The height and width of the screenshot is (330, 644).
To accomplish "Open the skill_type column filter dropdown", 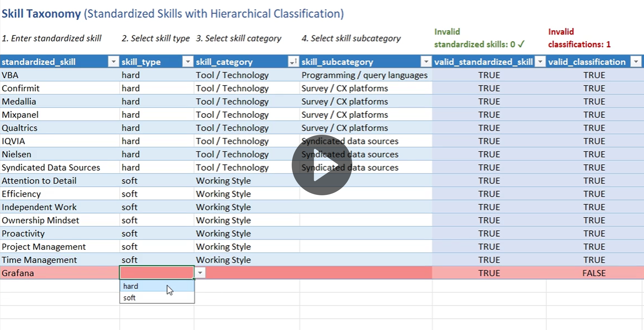I will click(188, 62).
